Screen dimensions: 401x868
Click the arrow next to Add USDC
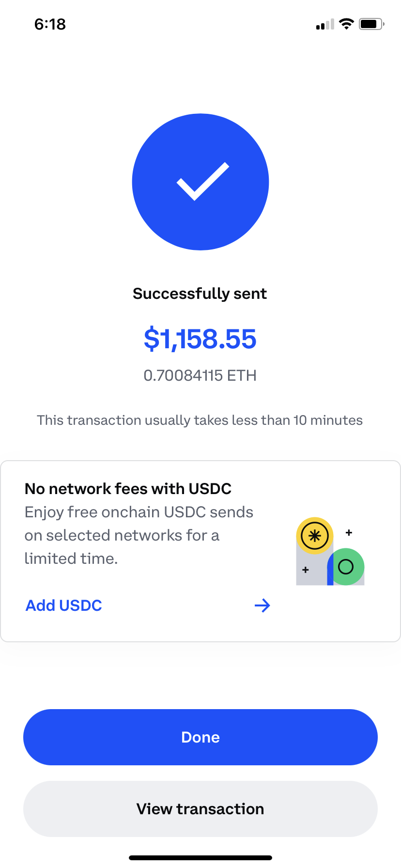point(262,605)
